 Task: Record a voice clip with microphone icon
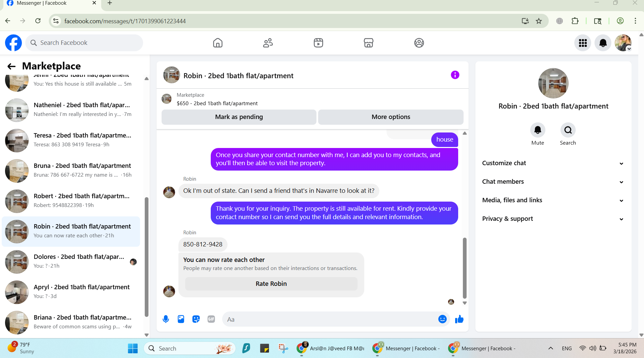point(166,319)
